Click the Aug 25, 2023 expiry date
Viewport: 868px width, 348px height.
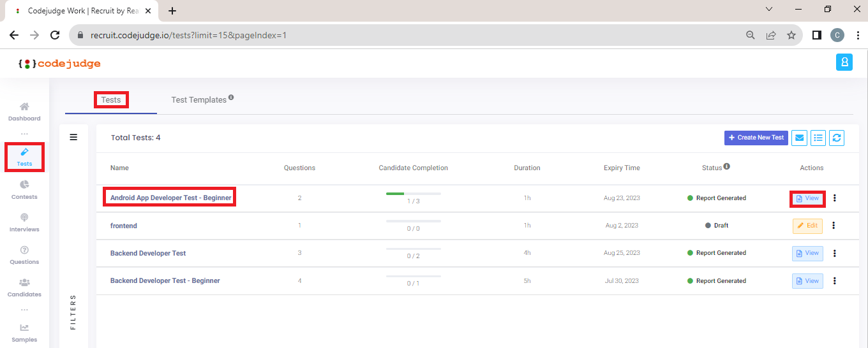(622, 253)
